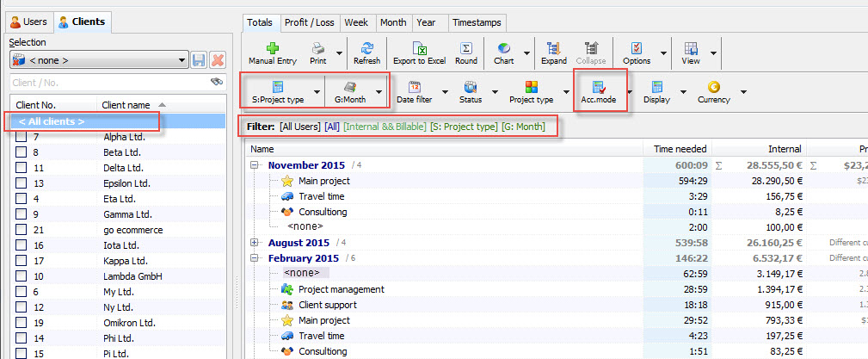Click the Acc.mode icon
Screen dimensions: 868x359
click(x=599, y=87)
